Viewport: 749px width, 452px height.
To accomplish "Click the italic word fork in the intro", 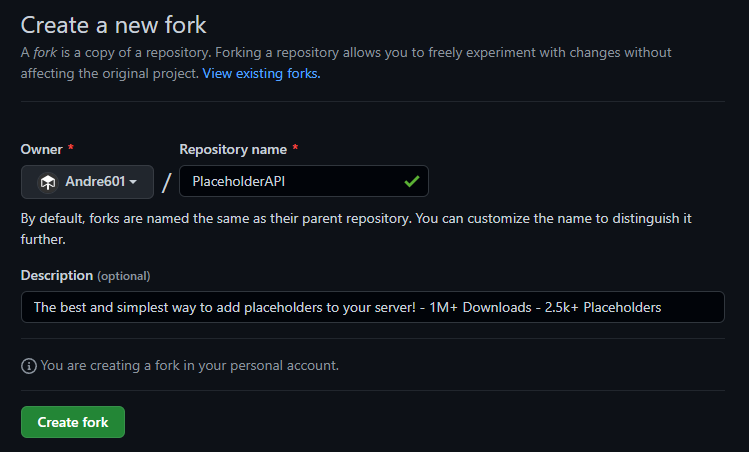I will click(x=46, y=52).
